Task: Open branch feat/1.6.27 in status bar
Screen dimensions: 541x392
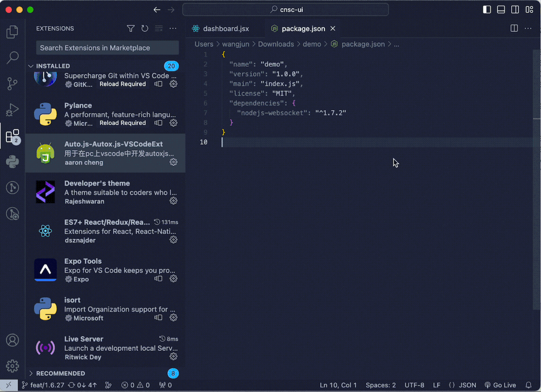Action: 43,385
